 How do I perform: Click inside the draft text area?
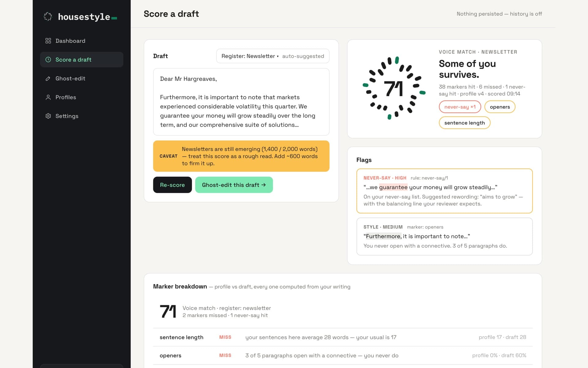241,102
